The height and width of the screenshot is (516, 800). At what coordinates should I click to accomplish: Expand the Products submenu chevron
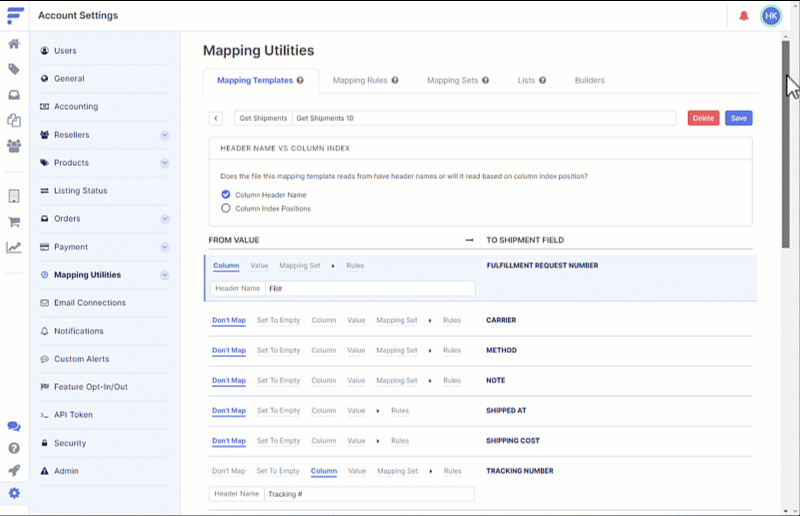(x=165, y=163)
